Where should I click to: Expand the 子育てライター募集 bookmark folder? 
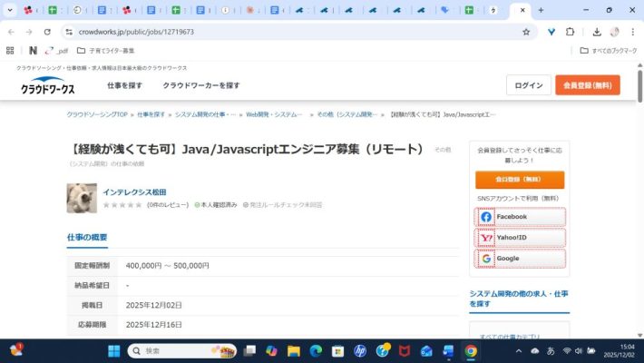coord(106,51)
